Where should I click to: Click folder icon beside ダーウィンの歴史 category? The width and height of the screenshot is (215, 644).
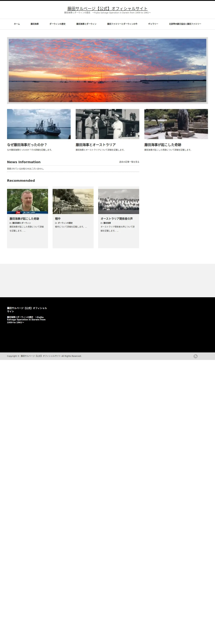pos(56,223)
